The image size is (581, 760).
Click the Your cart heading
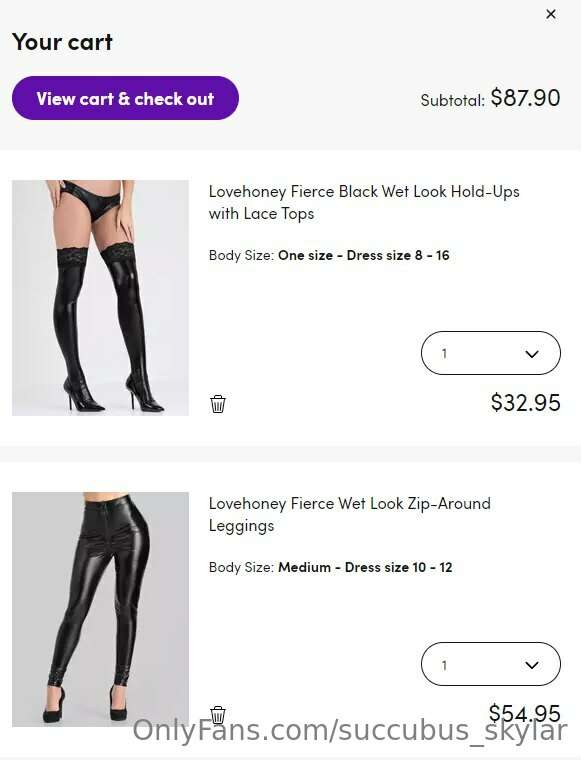[63, 42]
